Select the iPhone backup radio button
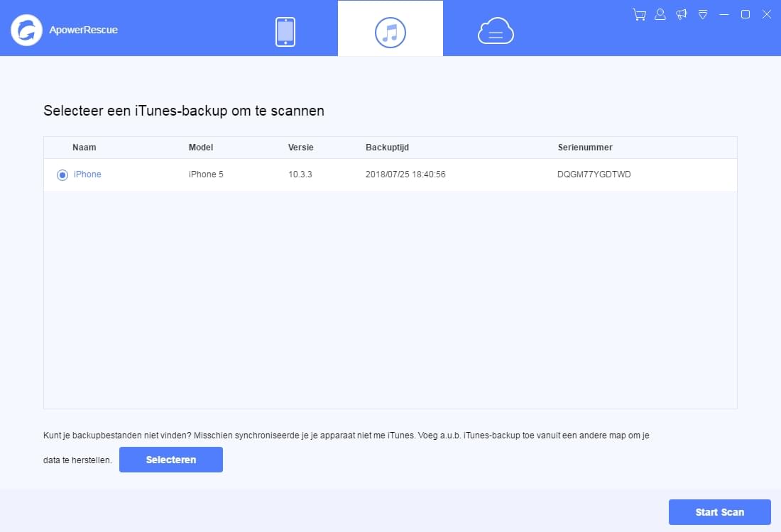781x532 pixels. pos(62,174)
